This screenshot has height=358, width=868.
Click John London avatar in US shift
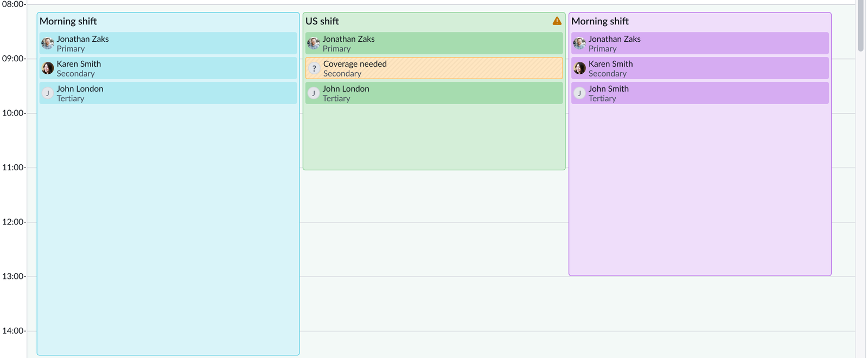click(x=314, y=93)
